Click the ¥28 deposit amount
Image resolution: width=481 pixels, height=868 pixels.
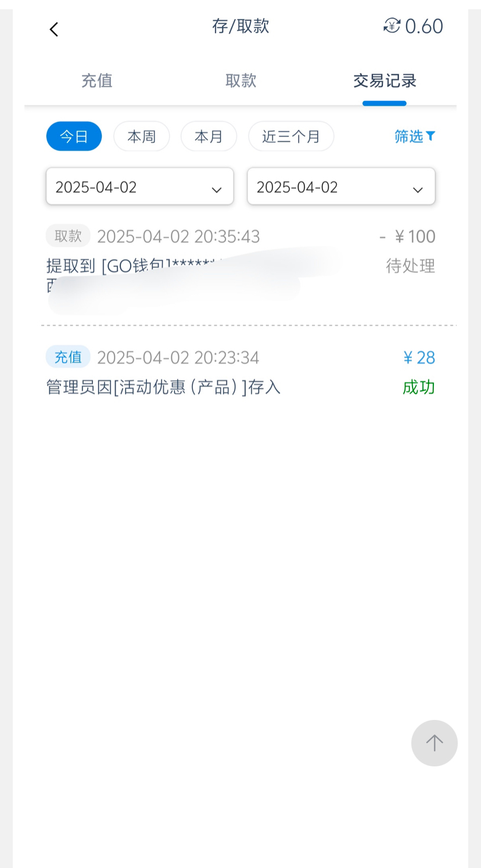click(419, 358)
